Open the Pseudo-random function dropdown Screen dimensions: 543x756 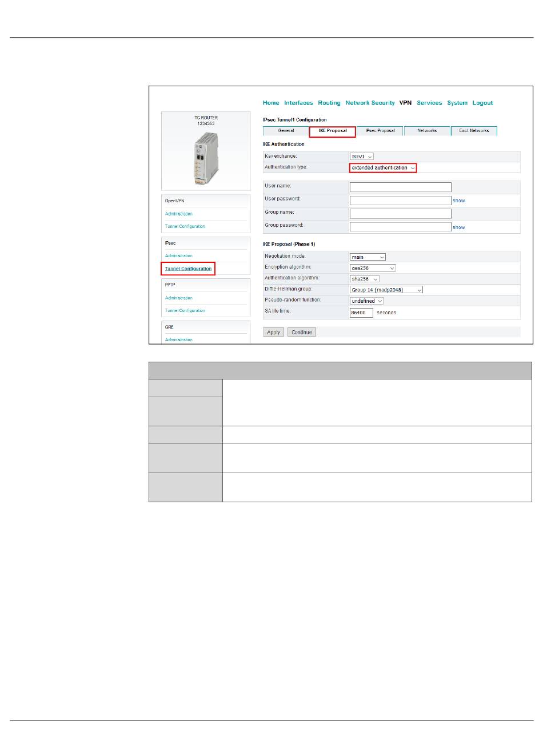(366, 301)
